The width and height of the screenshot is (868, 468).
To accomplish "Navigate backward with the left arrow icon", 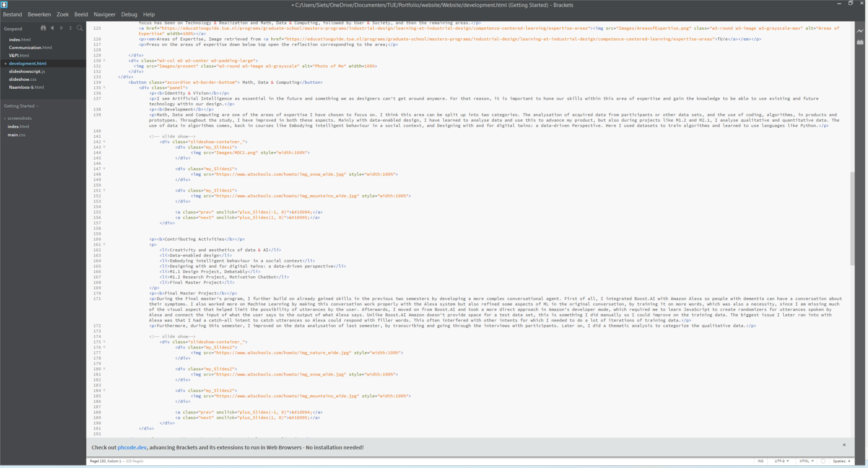I will tap(52, 28).
